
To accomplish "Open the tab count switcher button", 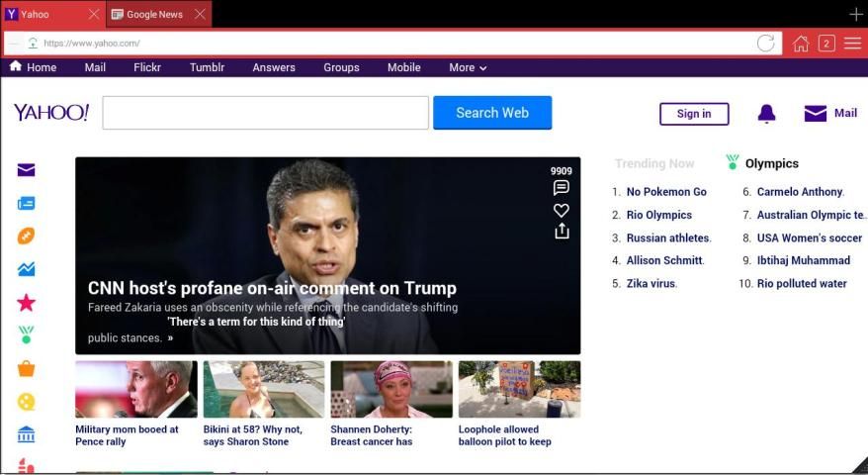I will point(826,44).
